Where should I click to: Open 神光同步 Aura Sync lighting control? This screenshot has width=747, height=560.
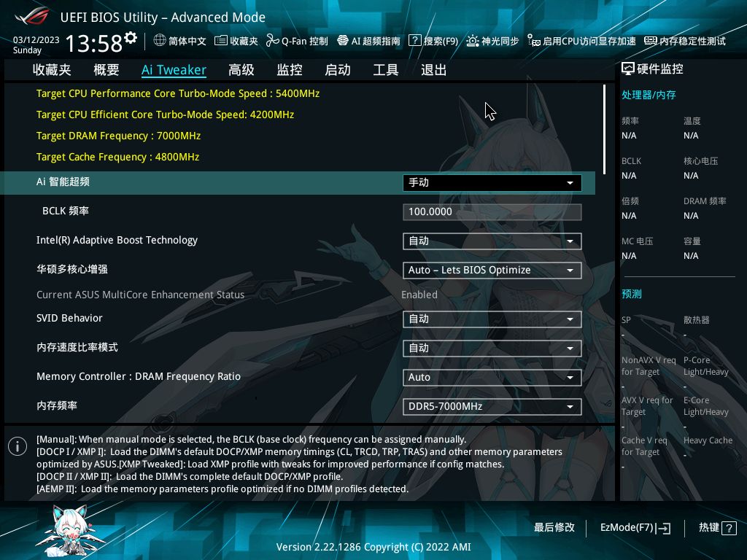(x=493, y=41)
